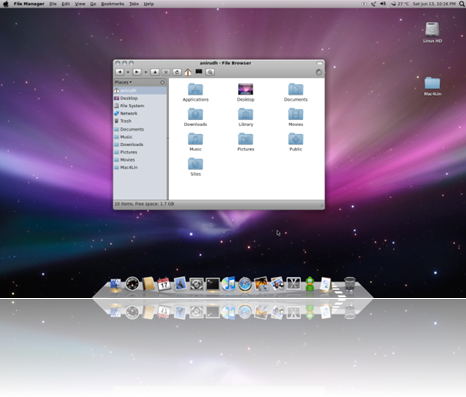466x397 pixels.
Task: Open the Terminal dock icon
Action: [212, 284]
